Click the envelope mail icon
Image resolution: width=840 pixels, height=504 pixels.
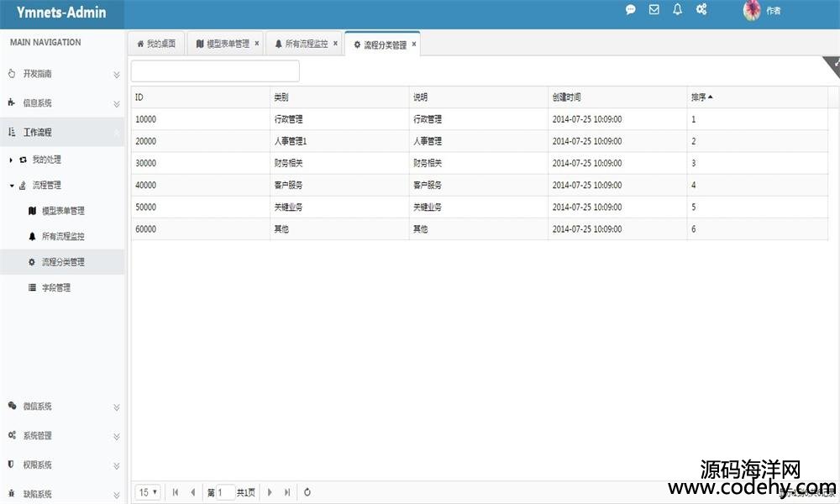654,10
